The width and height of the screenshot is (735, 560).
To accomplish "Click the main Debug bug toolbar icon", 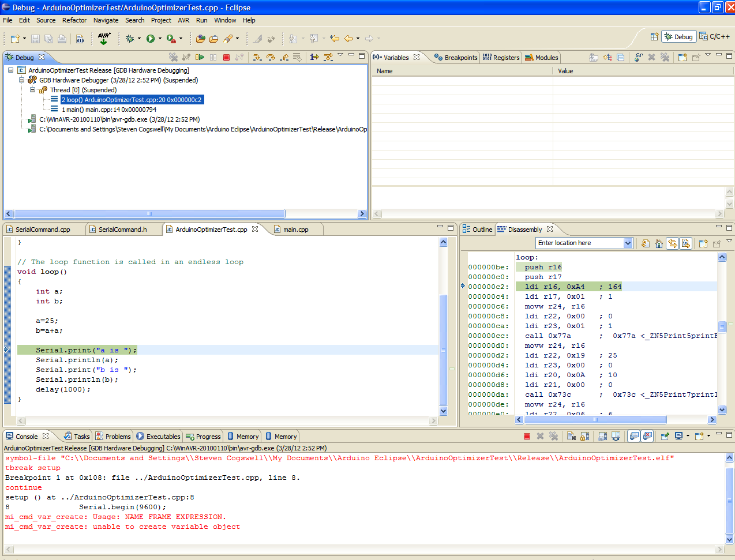I will click(x=130, y=39).
